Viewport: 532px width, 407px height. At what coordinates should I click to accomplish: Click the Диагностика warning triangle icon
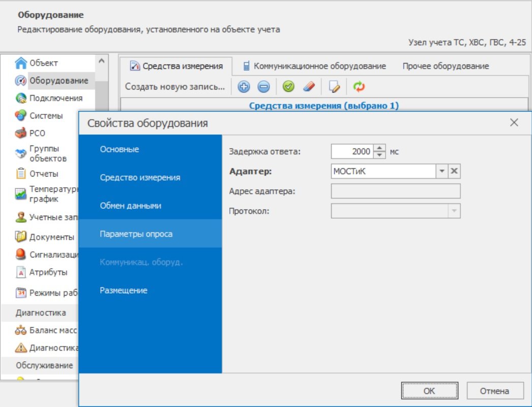(21, 347)
